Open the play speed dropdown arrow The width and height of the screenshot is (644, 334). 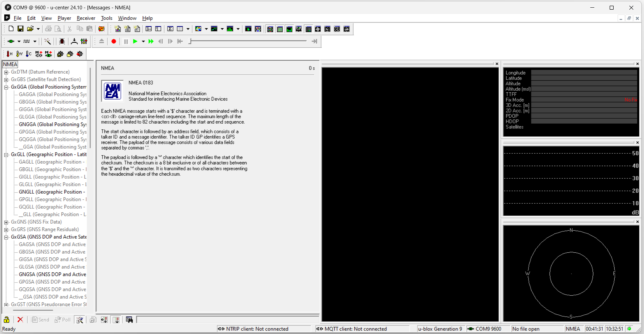coord(143,41)
